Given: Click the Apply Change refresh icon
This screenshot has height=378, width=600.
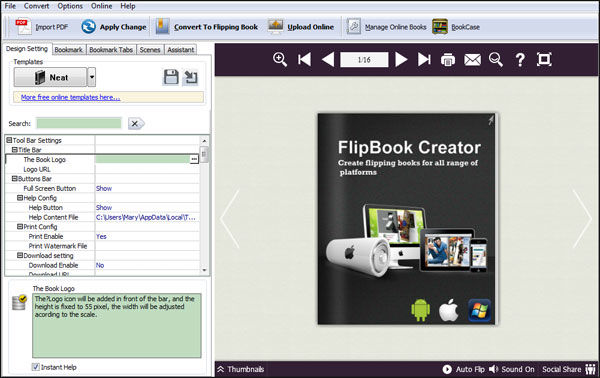Looking at the screenshot, I should point(88,27).
